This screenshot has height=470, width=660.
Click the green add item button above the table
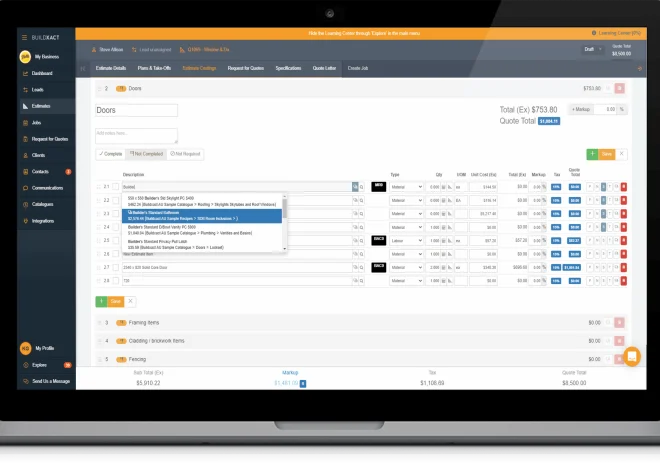coord(592,154)
